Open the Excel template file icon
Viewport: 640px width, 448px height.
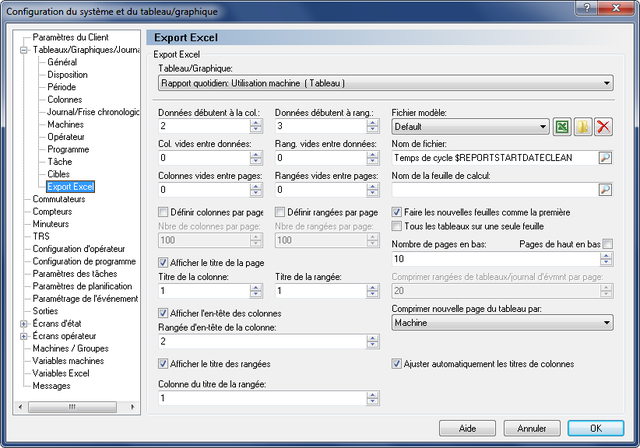(562, 126)
